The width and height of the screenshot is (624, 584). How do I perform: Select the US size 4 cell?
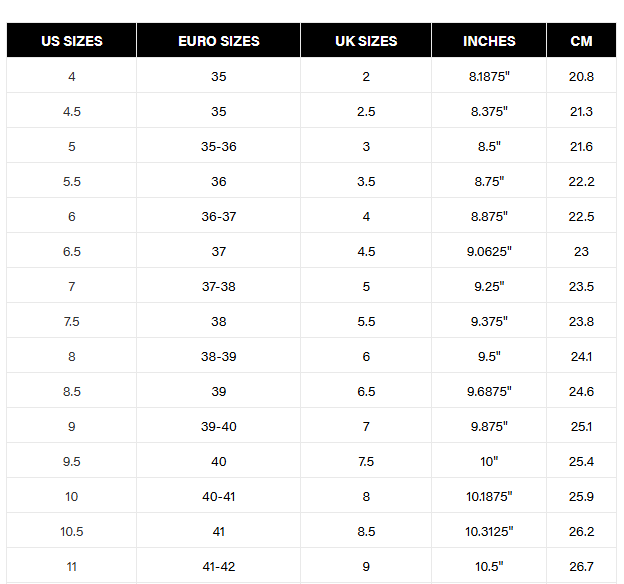72,76
